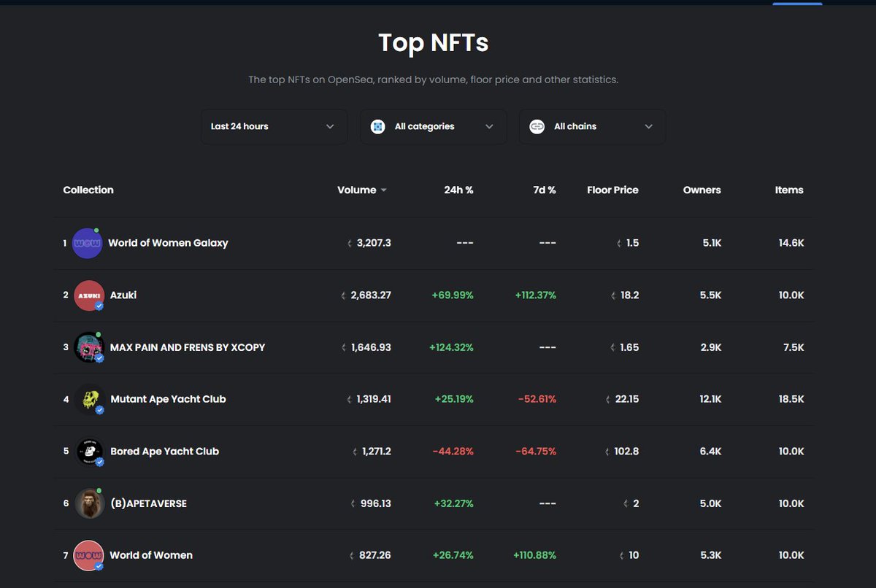
Task: Click World of Women row-7 verified badge
Action: point(99,566)
